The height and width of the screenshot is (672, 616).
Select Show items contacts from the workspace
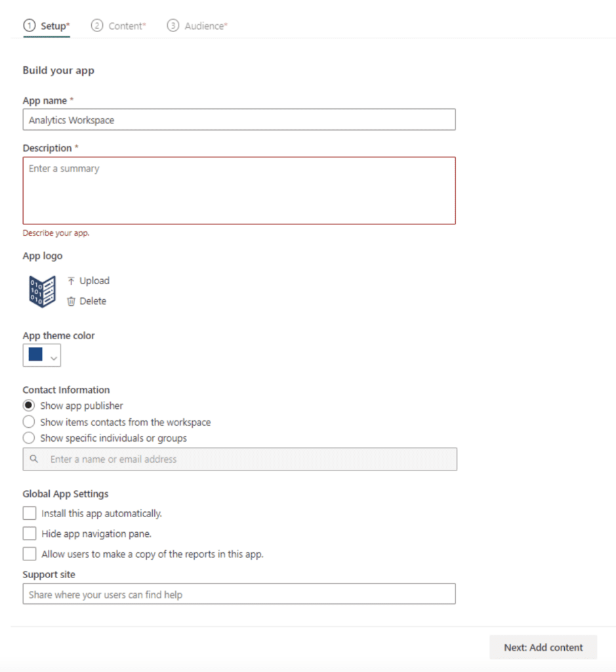[x=28, y=422]
